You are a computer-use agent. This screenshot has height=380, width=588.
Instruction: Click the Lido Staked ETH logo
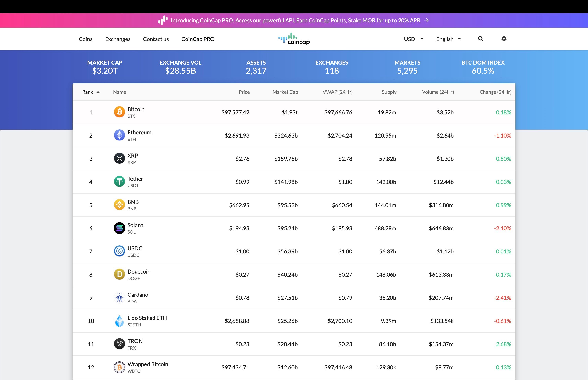click(x=119, y=321)
